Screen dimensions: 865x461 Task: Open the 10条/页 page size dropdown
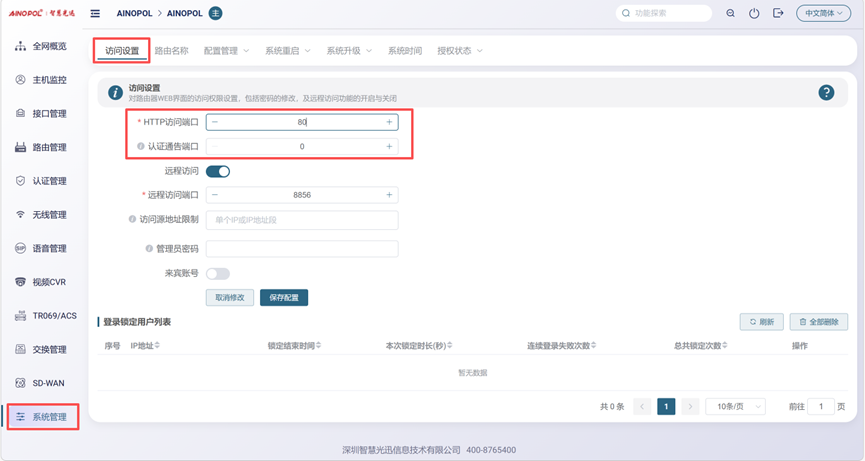click(735, 407)
